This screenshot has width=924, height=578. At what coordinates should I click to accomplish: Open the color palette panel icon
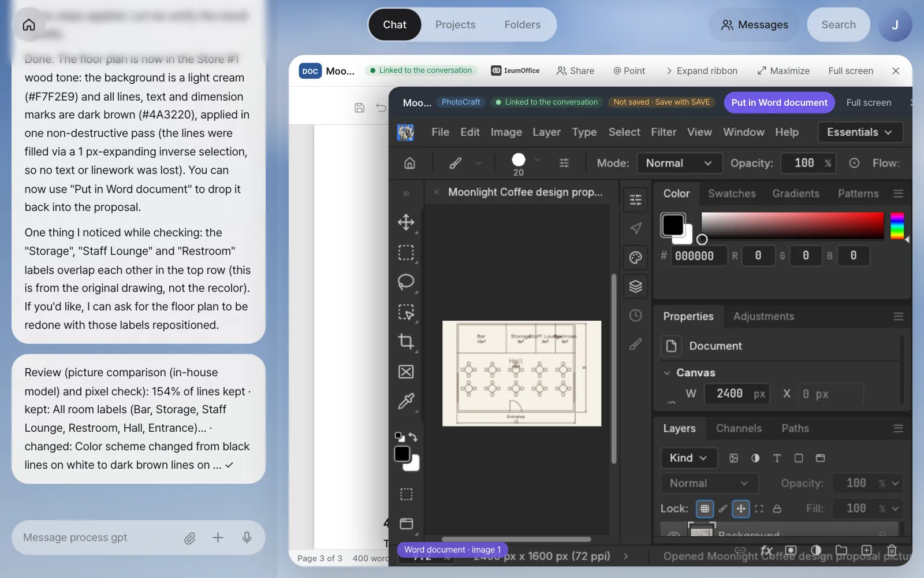(635, 258)
